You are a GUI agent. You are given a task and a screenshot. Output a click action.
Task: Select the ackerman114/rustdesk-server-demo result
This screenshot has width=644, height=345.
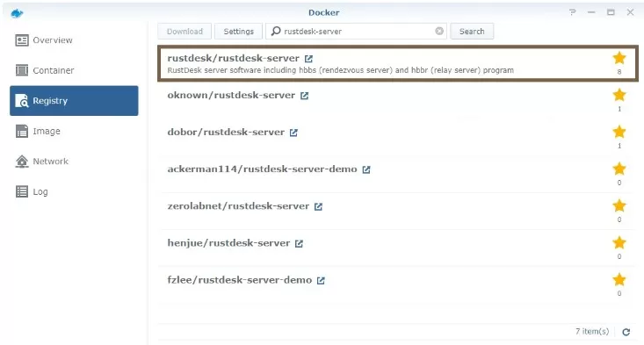[398, 174]
